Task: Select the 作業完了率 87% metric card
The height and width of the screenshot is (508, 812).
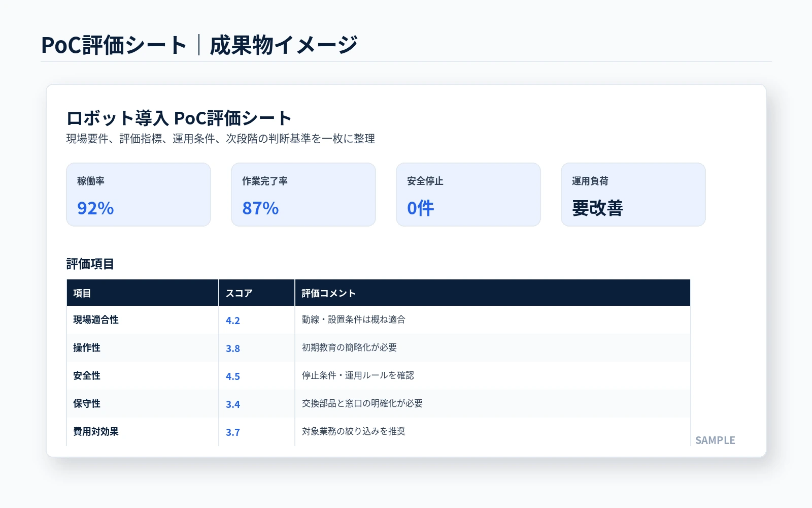Action: [303, 195]
